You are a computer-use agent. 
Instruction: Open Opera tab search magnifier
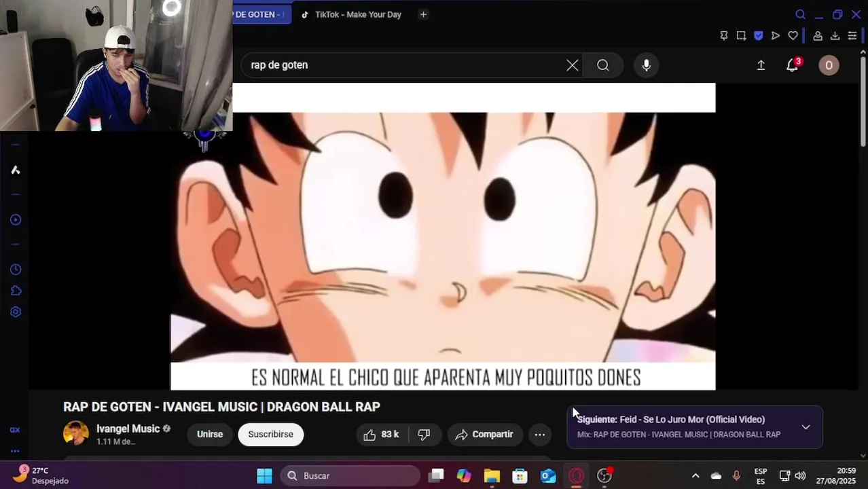[x=800, y=14]
